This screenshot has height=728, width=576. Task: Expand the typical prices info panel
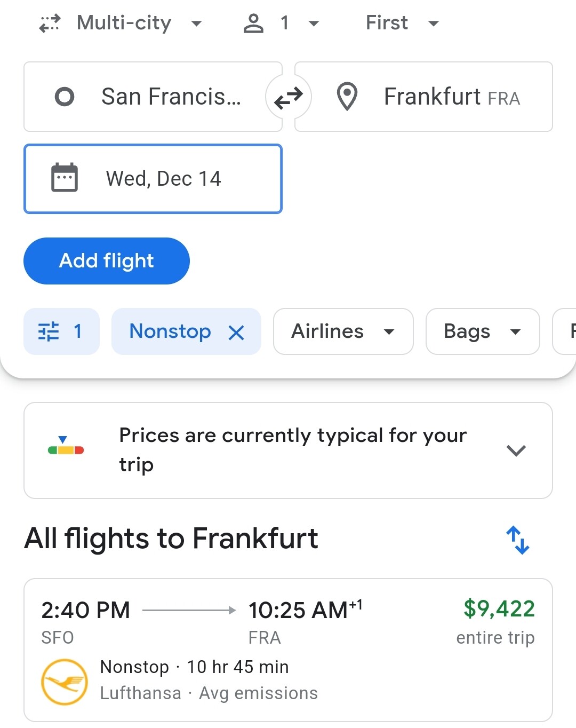(x=288, y=450)
